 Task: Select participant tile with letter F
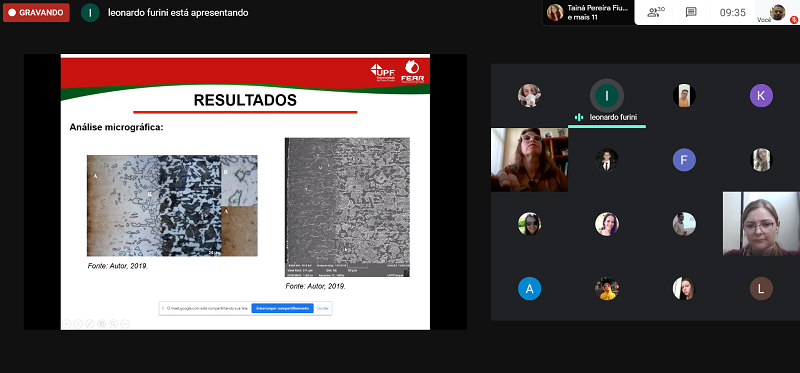click(684, 160)
